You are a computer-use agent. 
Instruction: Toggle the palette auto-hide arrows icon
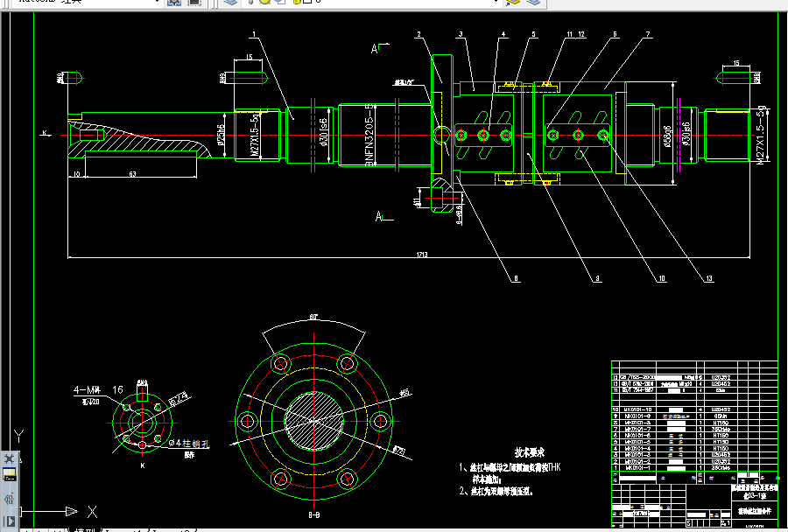tap(9, 499)
